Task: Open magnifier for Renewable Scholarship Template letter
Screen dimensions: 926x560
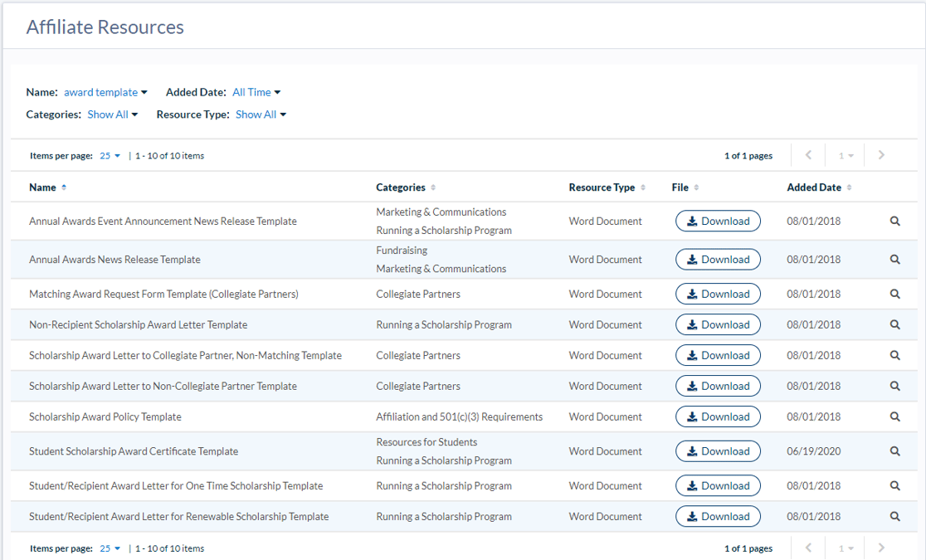Action: [x=894, y=516]
